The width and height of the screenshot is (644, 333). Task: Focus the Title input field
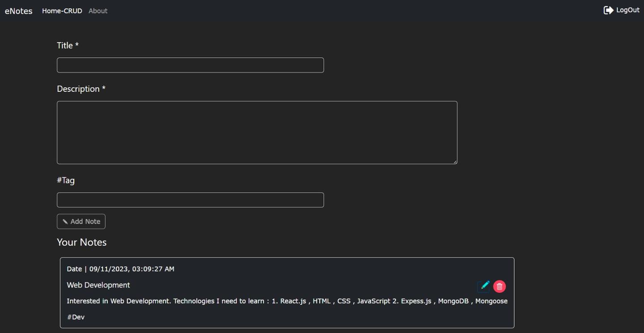coord(190,65)
